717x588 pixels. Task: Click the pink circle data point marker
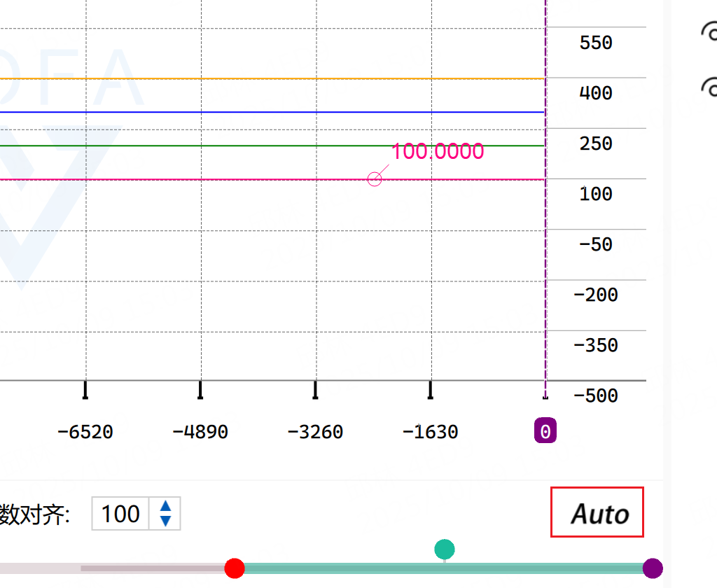[x=375, y=179]
